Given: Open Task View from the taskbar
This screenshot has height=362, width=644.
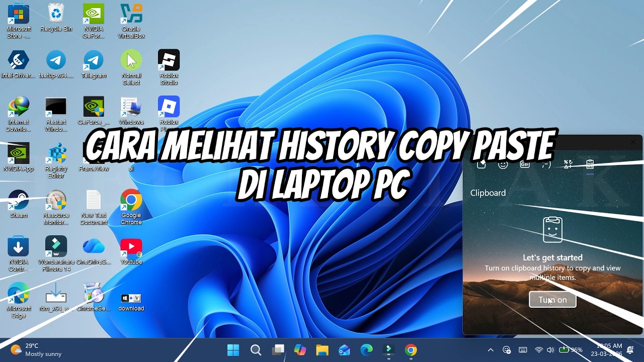Looking at the screenshot, I should [x=278, y=350].
